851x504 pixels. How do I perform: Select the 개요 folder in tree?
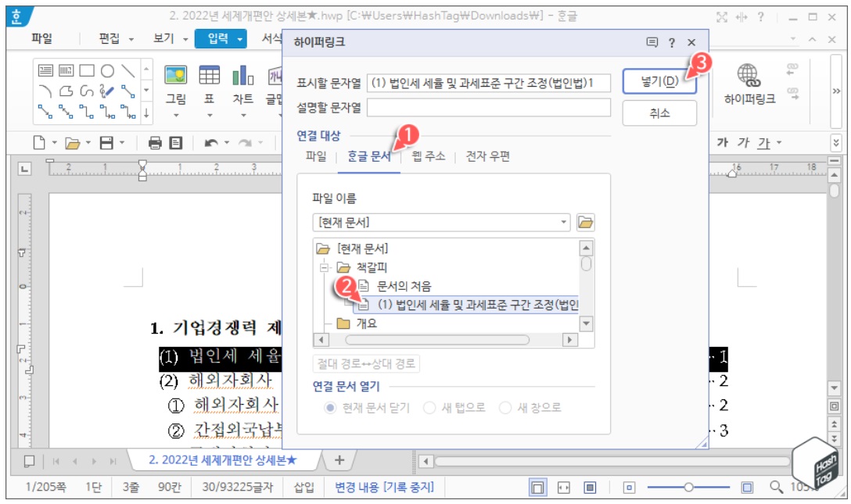(366, 323)
